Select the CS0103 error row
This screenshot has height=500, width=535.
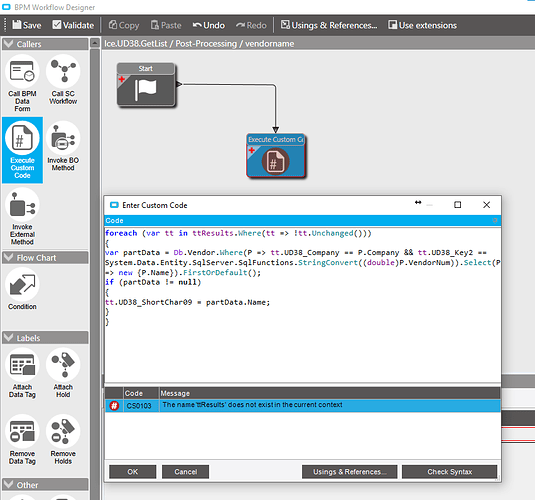pos(302,405)
